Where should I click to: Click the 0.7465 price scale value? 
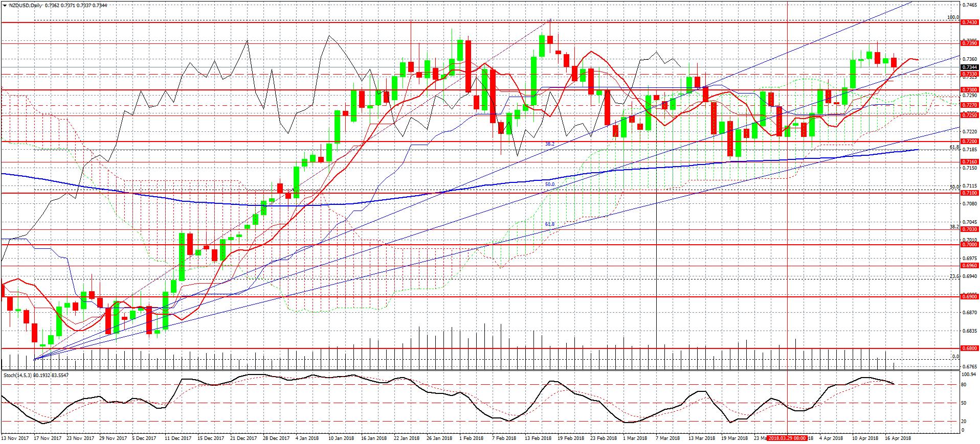pyautogui.click(x=969, y=5)
